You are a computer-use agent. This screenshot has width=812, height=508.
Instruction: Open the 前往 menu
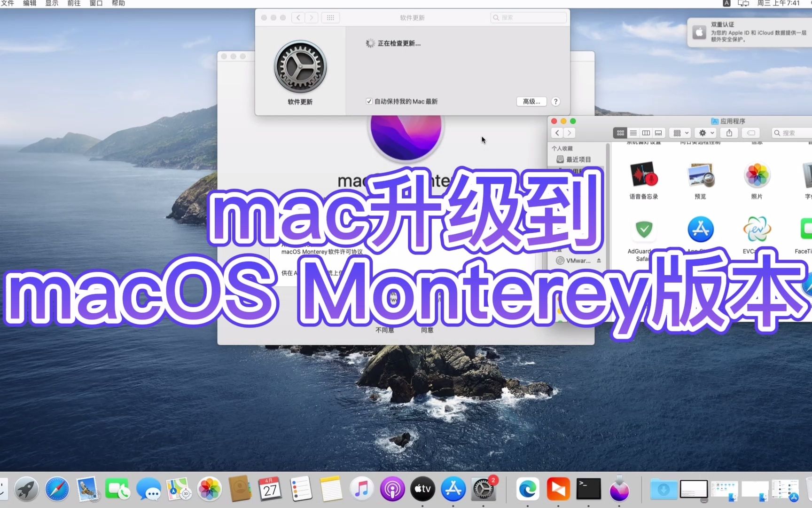(x=74, y=3)
